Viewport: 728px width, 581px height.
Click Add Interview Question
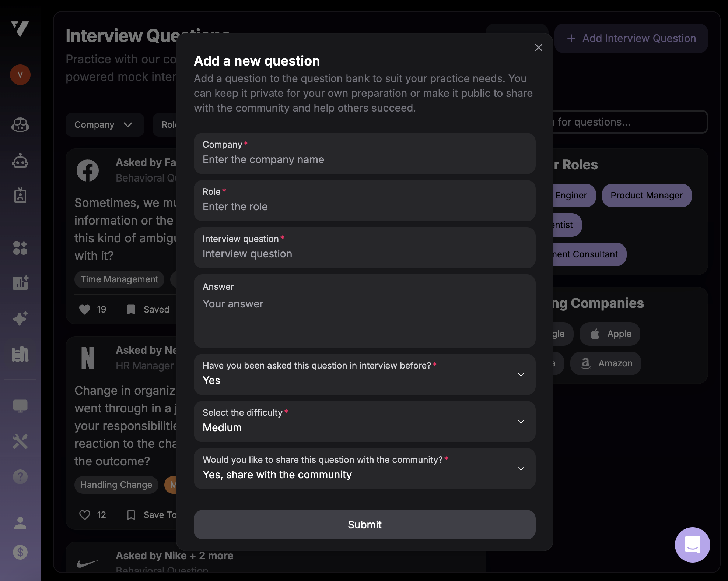click(x=631, y=38)
